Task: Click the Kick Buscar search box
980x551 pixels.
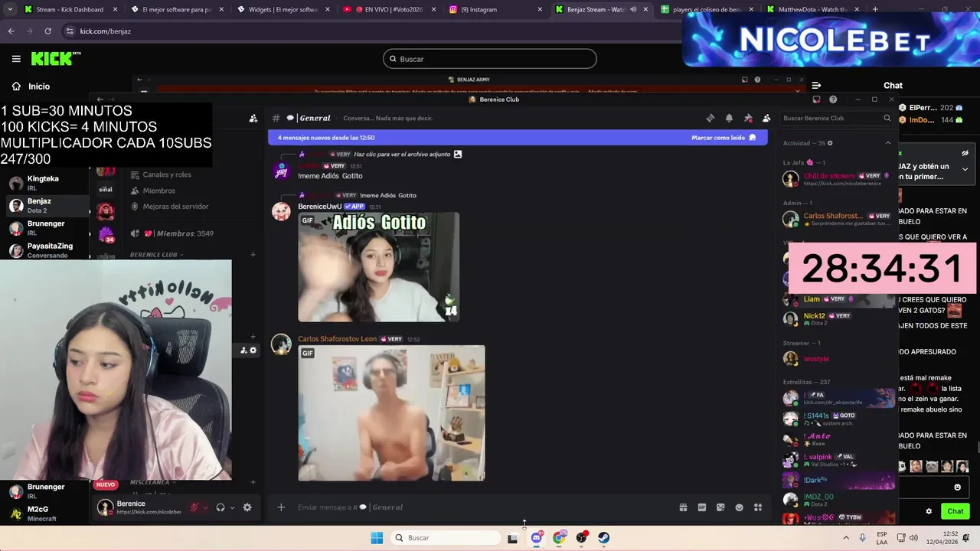Action: pos(490,59)
